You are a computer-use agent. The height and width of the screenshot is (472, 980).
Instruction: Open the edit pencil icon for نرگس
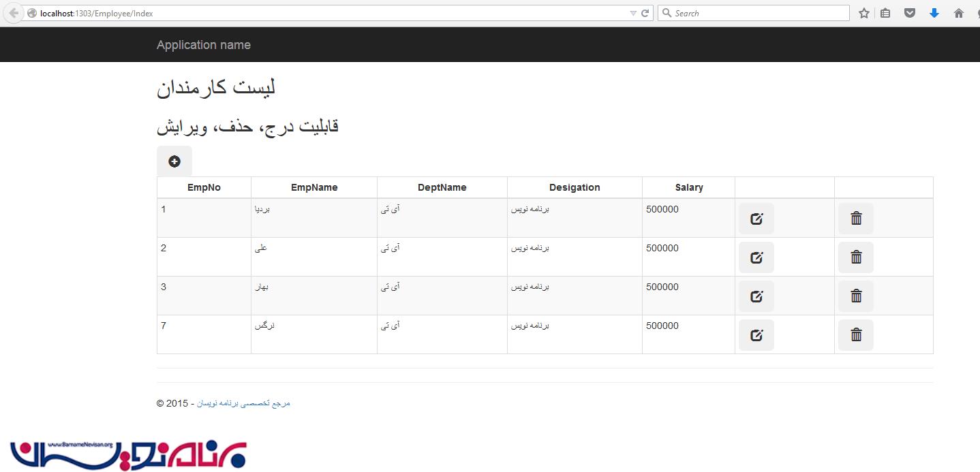(756, 334)
